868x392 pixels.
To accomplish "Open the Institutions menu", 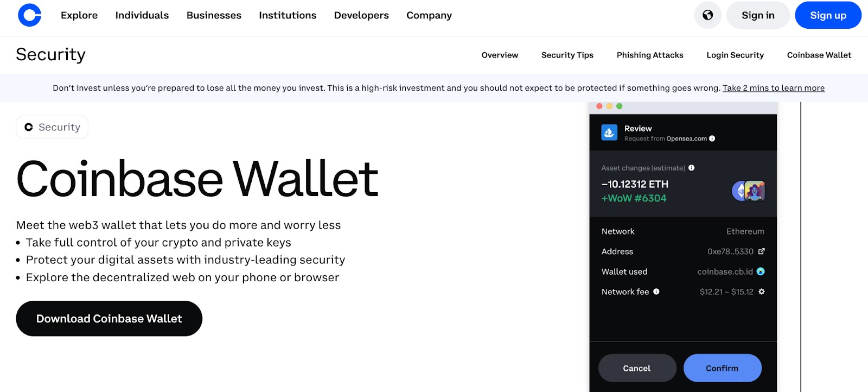I will (288, 15).
